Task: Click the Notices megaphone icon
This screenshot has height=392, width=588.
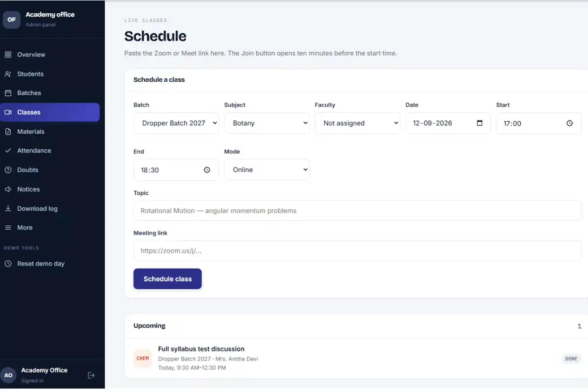Action: [8, 189]
